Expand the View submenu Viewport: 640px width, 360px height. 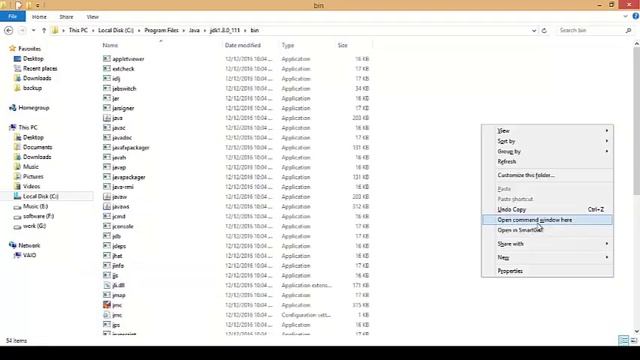(x=547, y=131)
